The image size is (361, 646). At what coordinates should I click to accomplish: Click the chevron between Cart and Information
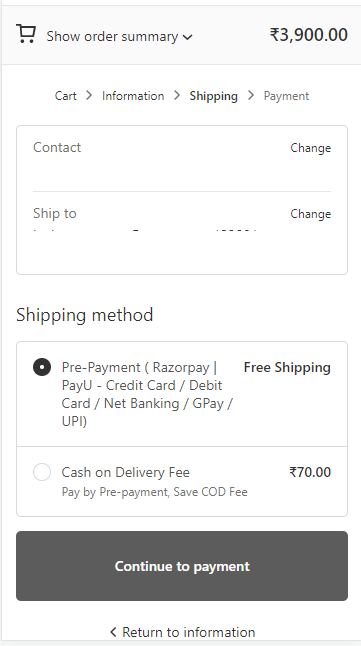pos(89,96)
